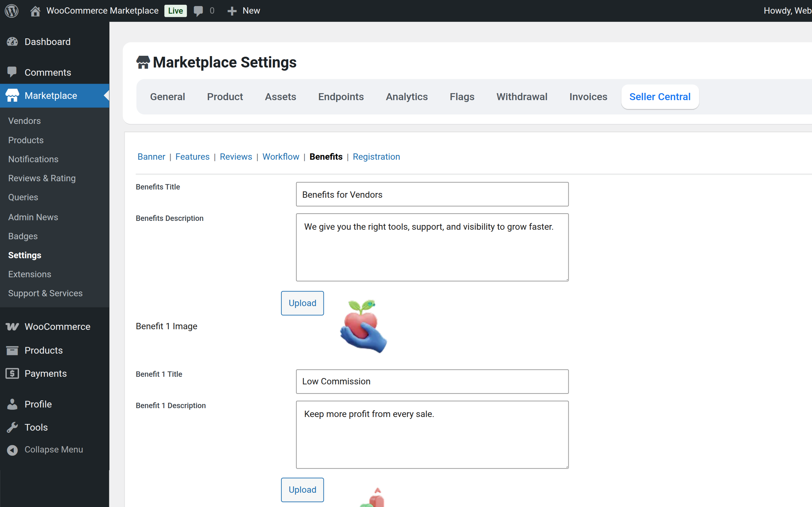This screenshot has height=507, width=812.
Task: Open the Banner section link
Action: pyautogui.click(x=151, y=157)
